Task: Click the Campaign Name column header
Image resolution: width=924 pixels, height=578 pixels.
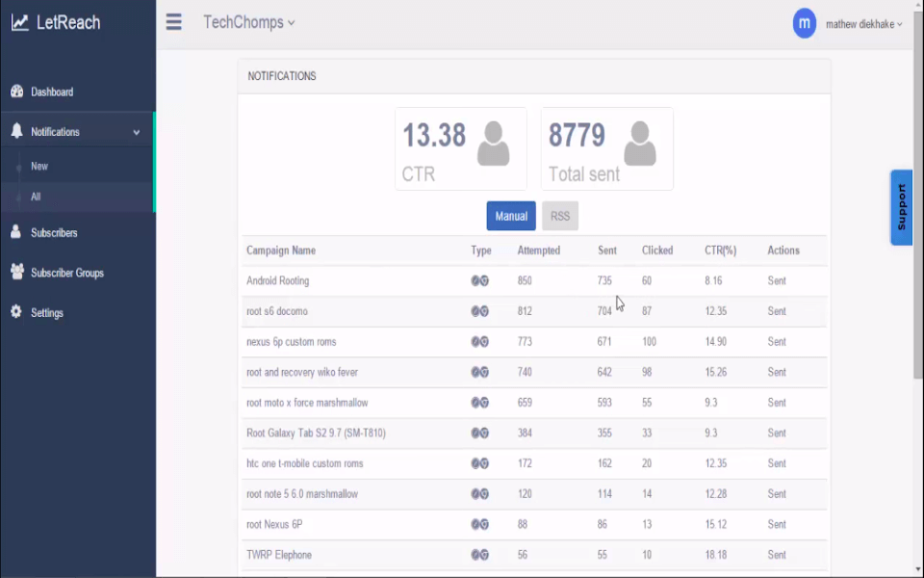Action: (281, 250)
